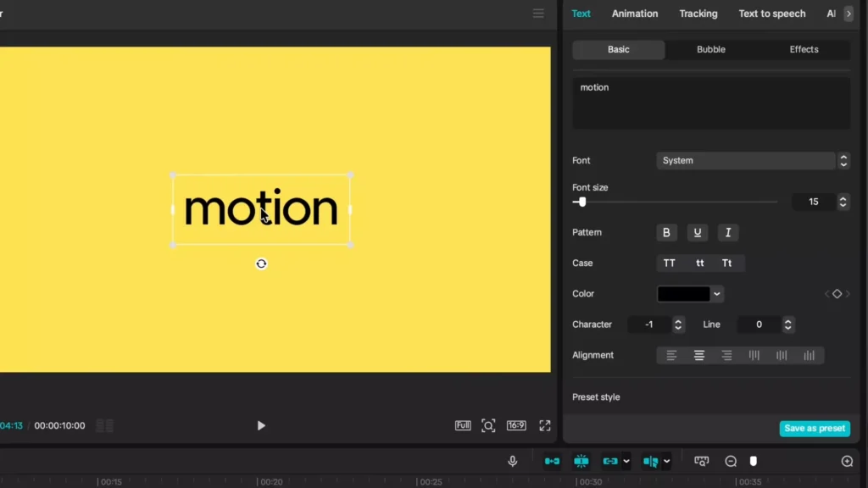Open the timeline zoom-in control
This screenshot has height=488, width=868.
[846, 461]
